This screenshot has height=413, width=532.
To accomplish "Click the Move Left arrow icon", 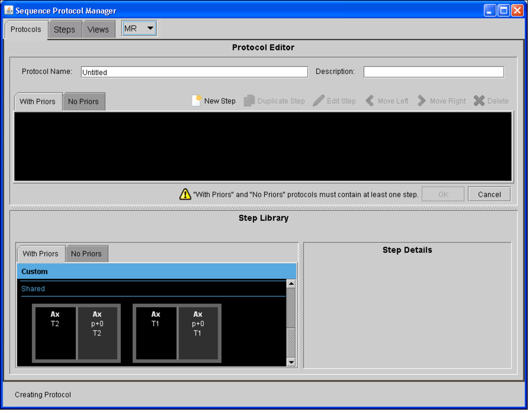I will 370,101.
